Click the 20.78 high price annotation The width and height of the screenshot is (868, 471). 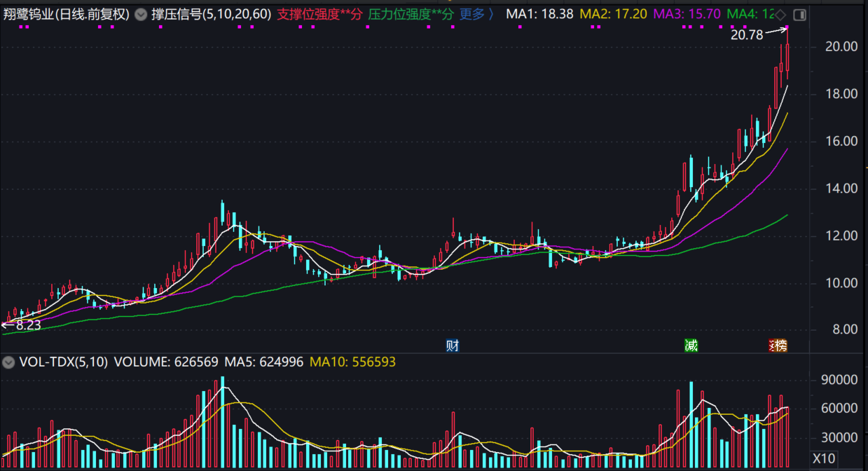point(747,34)
